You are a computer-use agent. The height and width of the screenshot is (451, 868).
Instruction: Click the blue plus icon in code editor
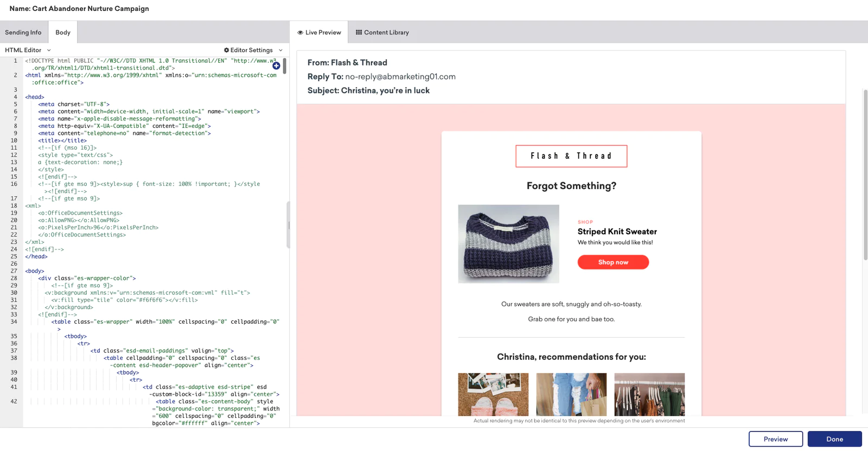click(x=276, y=66)
